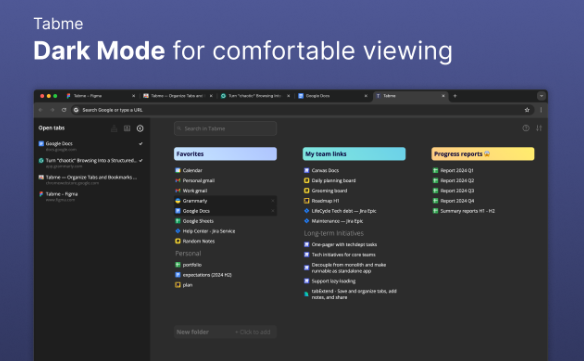Click the Gmail icon beside Personal gmail
Viewport: 584px width, 361px height.
[178, 180]
